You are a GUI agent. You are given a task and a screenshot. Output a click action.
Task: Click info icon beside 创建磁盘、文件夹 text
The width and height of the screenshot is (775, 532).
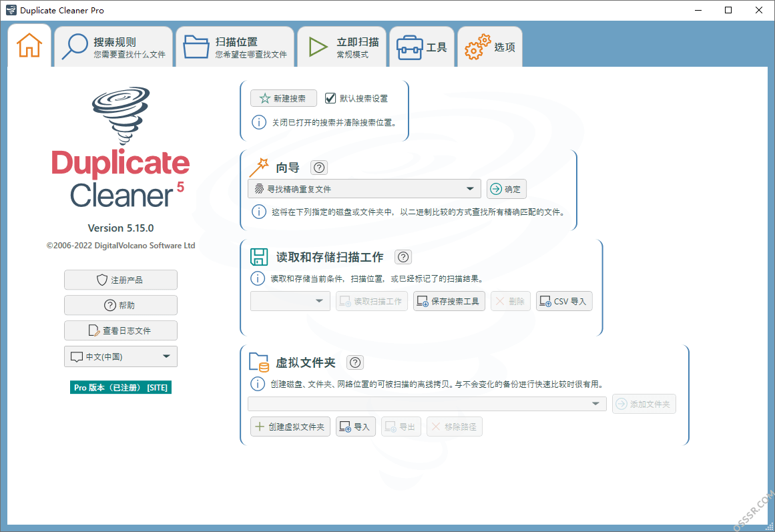coord(258,384)
